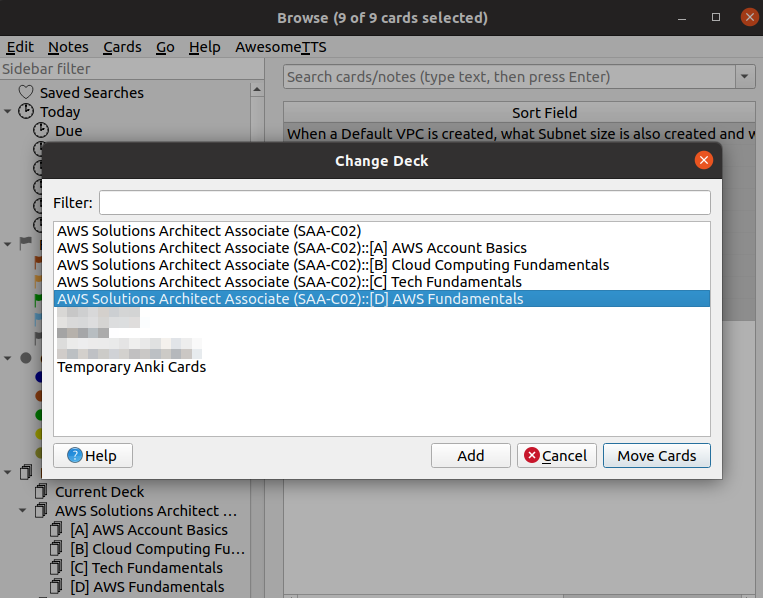Image resolution: width=763 pixels, height=598 pixels.
Task: Select [A] AWS Account Basics in sidebar
Action: click(149, 530)
